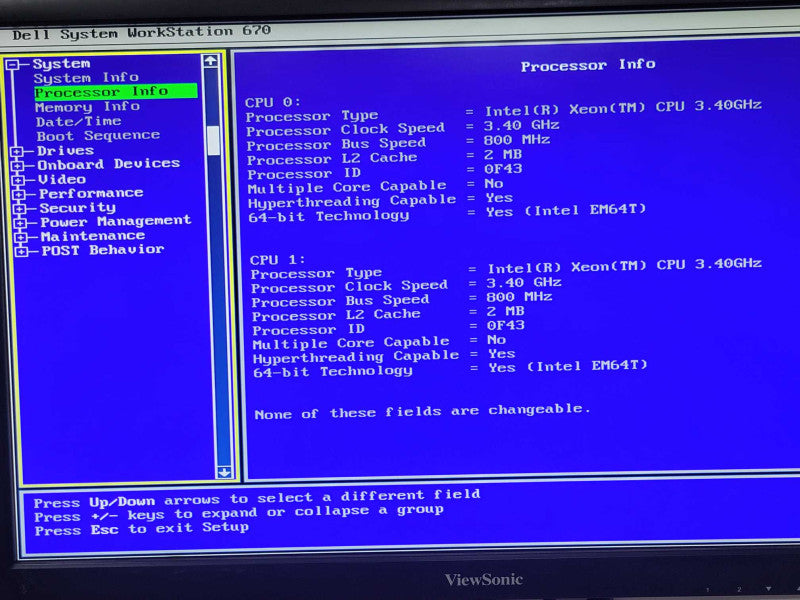Select the Maintenance tree label
This screenshot has width=800, height=600.
click(93, 236)
